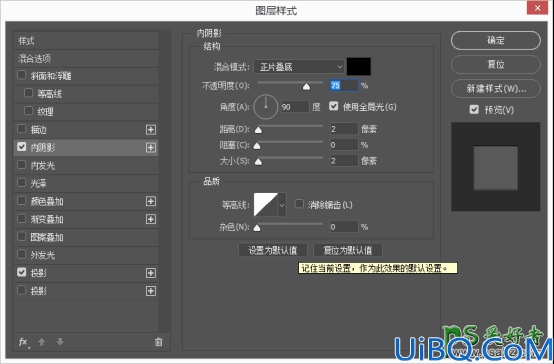The image size is (554, 364).
Task: Click 不透明度 slider handle
Action: [306, 87]
